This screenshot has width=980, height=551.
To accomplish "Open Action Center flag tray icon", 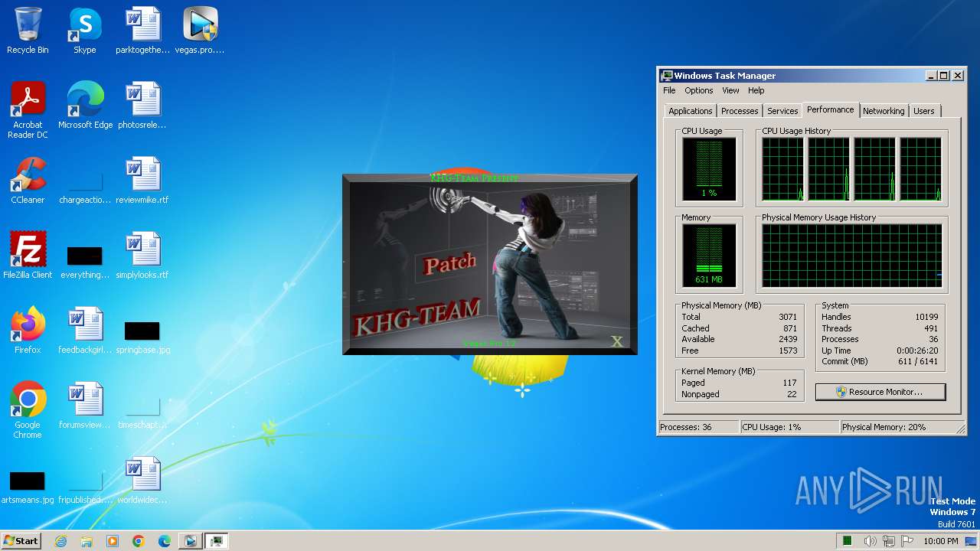I will (907, 541).
